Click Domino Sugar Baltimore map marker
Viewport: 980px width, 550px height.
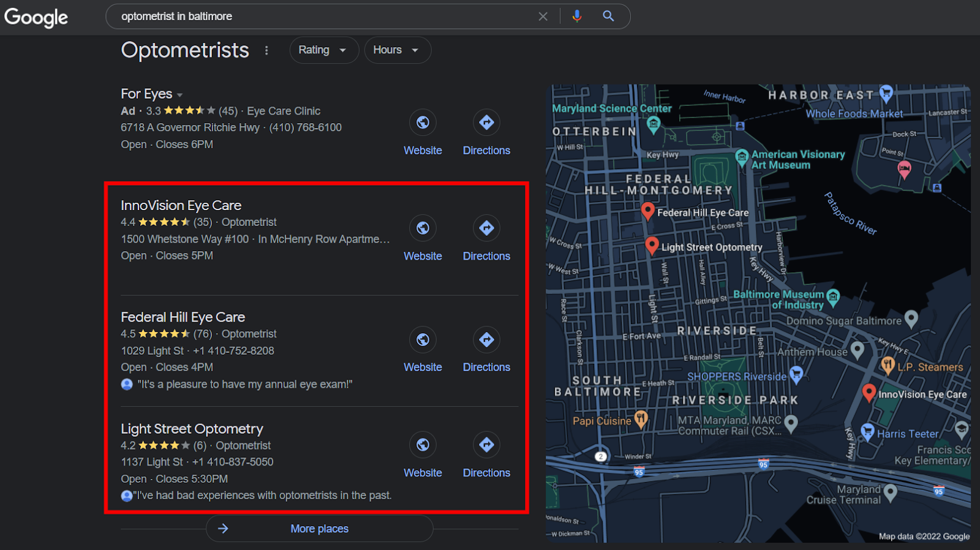click(911, 318)
